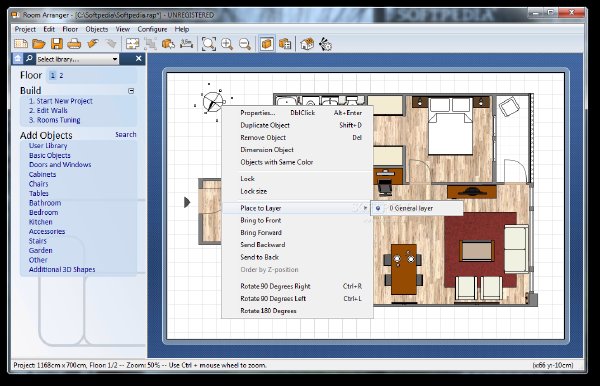The image size is (600, 386).
Task: Open the Select library dropdown
Action: pos(78,59)
